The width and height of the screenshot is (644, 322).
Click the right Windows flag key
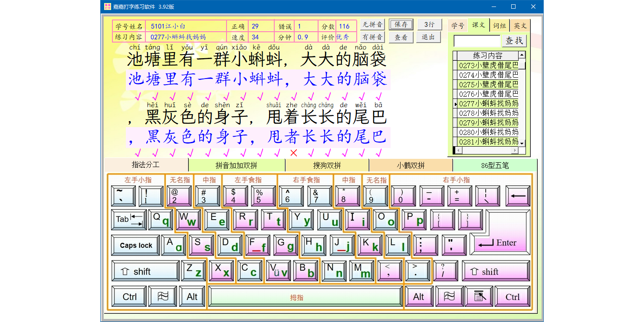click(449, 297)
